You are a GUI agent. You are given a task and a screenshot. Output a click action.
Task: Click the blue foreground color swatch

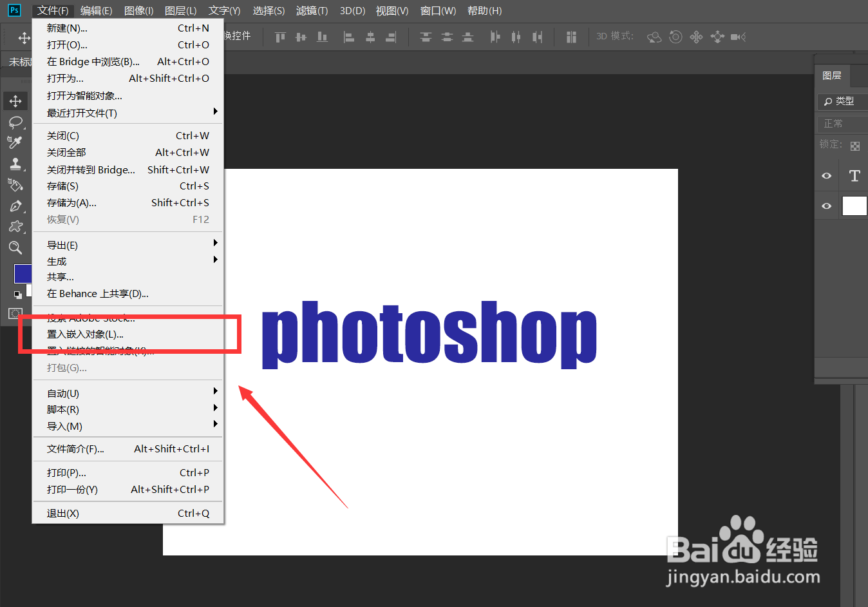22,273
